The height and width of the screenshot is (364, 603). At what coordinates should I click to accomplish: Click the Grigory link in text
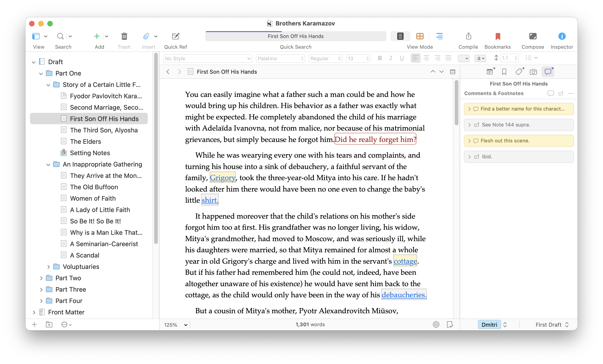pyautogui.click(x=222, y=178)
